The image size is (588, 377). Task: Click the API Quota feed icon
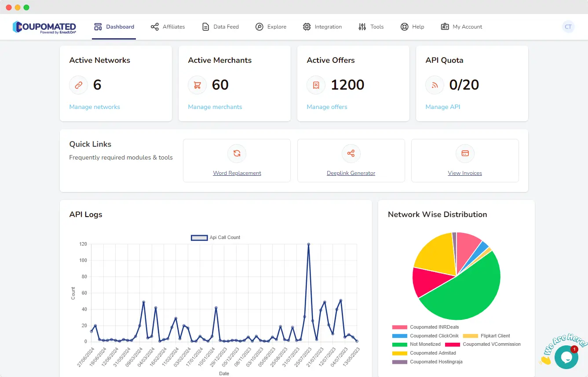(x=435, y=85)
